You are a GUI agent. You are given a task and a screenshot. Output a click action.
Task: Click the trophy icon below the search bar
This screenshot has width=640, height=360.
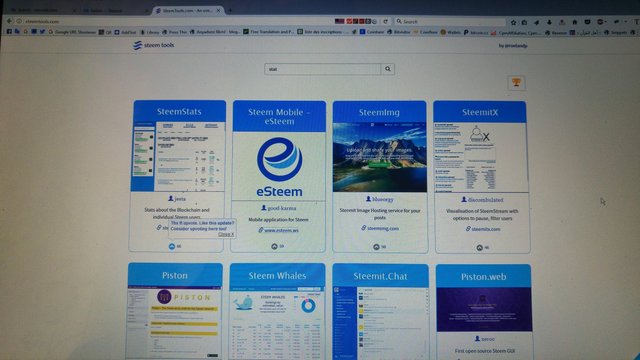(516, 83)
